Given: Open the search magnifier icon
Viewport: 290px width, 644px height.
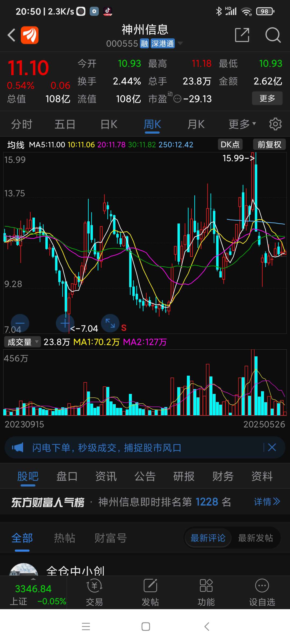Looking at the screenshot, I should (273, 35).
